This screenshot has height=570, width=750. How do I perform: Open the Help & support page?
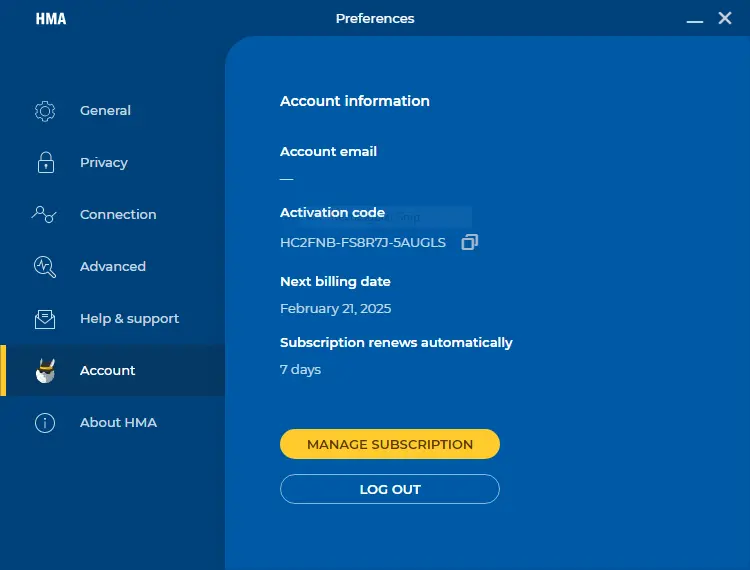112,319
